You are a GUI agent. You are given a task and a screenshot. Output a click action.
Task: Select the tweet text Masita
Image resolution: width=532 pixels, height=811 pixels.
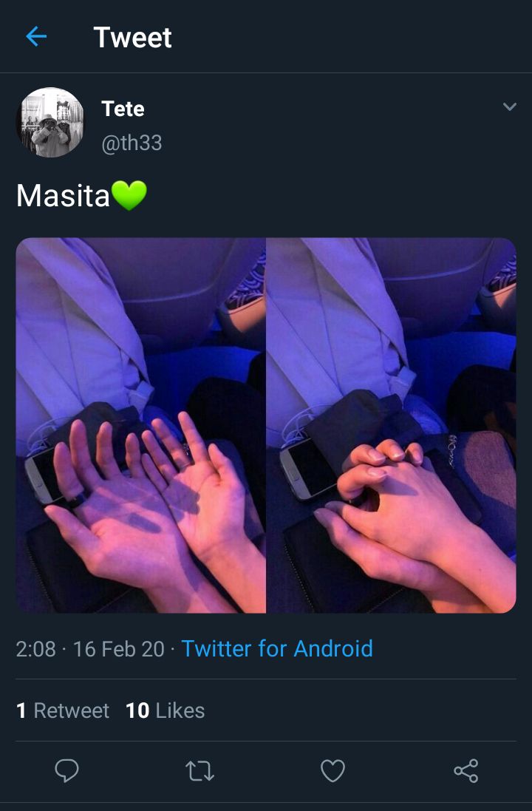63,195
